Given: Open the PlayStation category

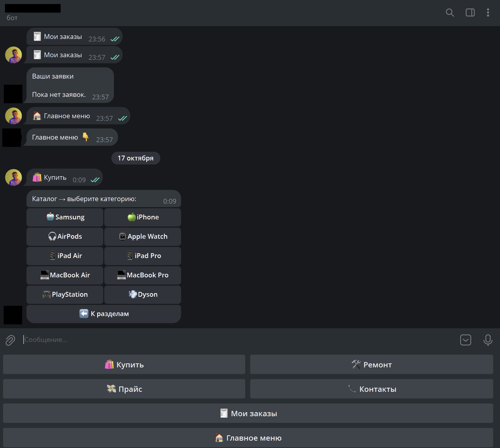Looking at the screenshot, I should pos(65,294).
